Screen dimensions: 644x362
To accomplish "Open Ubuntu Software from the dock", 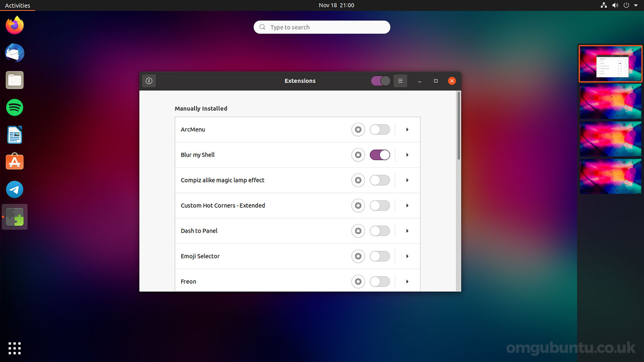I will point(15,162).
